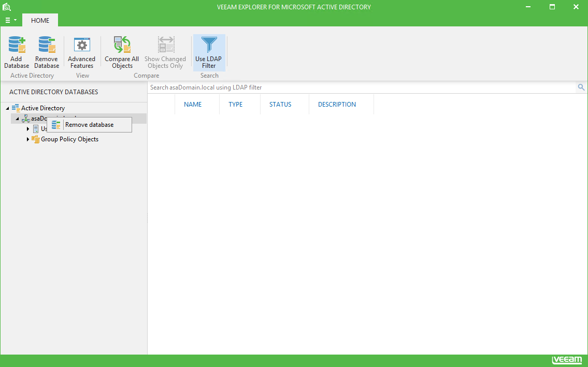The width and height of the screenshot is (588, 367).
Task: Open Advanced Features view
Action: point(82,52)
